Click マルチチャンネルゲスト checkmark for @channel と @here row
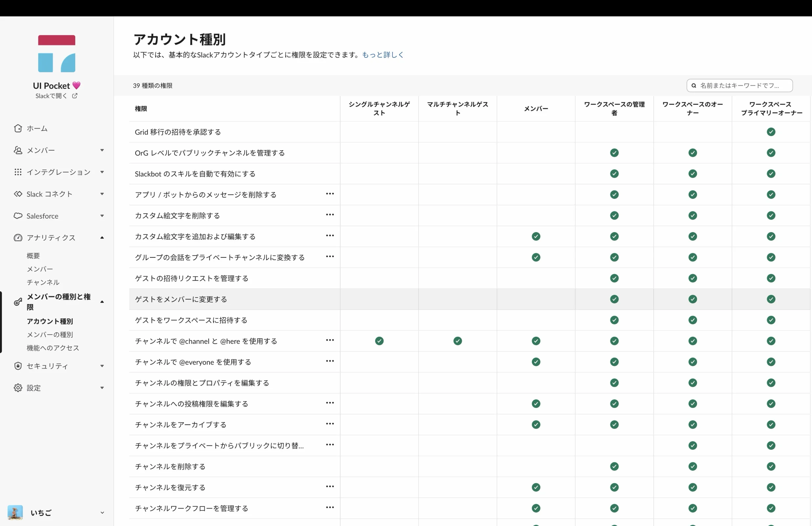The image size is (812, 526). coord(458,341)
